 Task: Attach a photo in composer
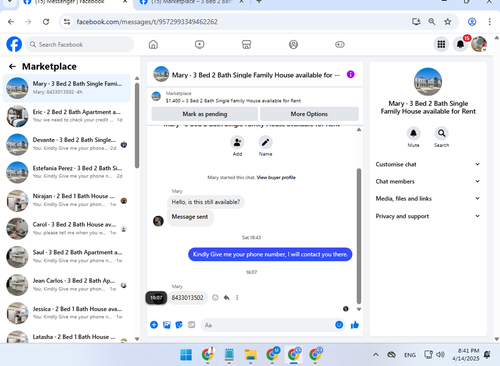[167, 325]
